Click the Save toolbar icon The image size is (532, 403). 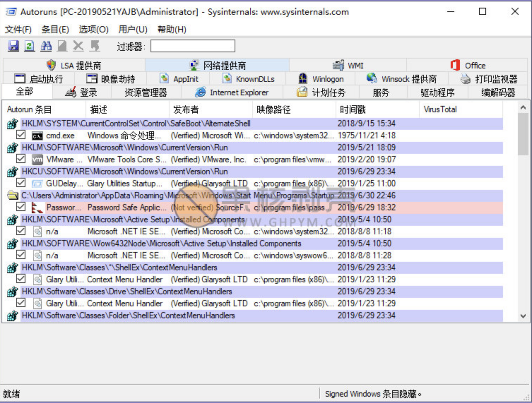[x=13, y=46]
